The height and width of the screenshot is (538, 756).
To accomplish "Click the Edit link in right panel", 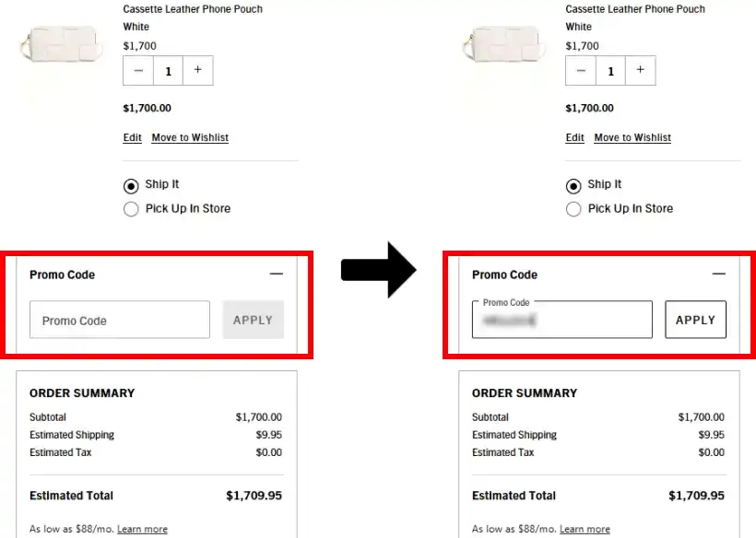I will coord(575,138).
